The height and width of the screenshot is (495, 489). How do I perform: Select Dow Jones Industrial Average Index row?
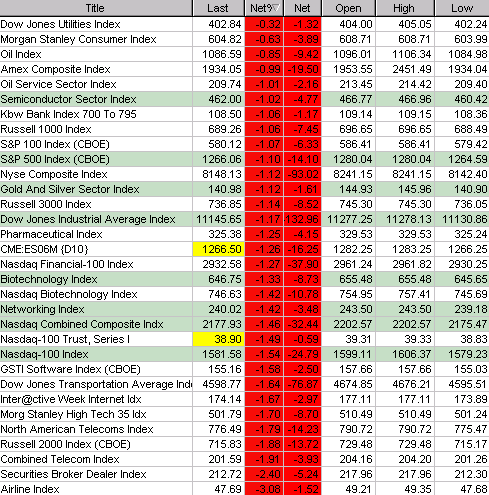click(244, 219)
